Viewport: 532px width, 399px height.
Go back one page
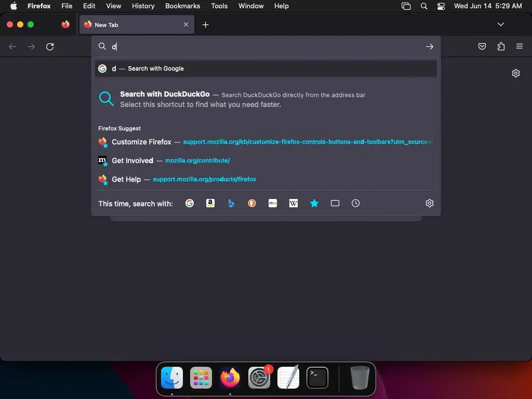point(12,46)
